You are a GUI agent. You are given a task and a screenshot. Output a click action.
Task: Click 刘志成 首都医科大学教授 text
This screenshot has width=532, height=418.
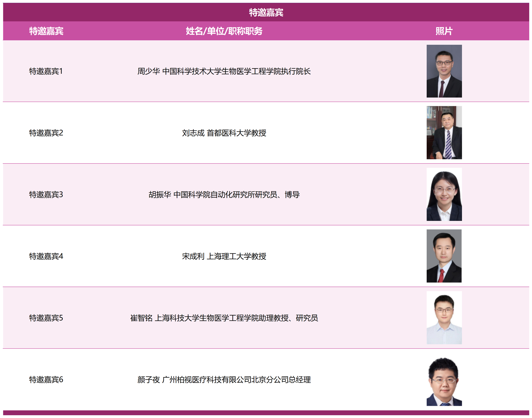(224, 133)
